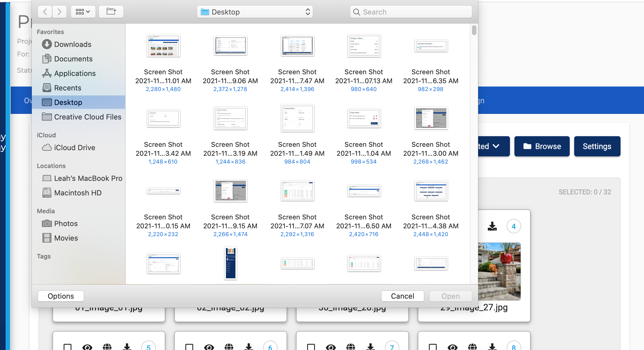The width and height of the screenshot is (644, 350).
Task: Select Screen Shot 2021-11...3.42 AM thumbnail
Action: (x=164, y=118)
